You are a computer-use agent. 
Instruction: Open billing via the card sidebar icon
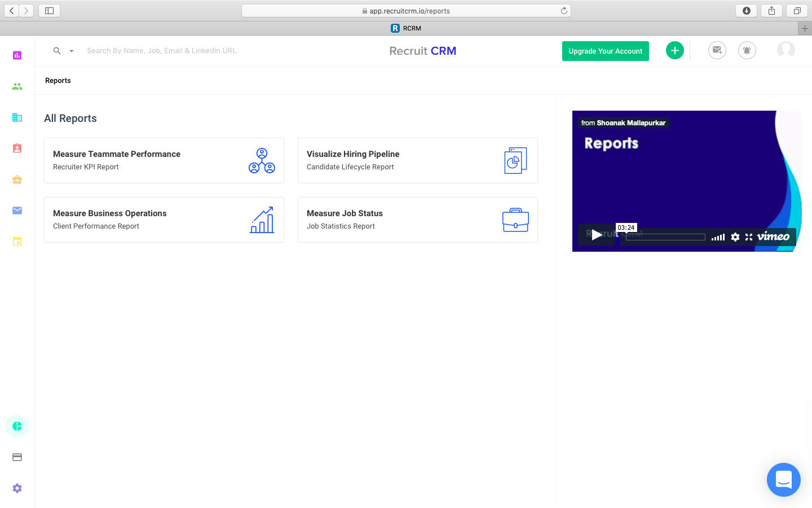point(17,457)
